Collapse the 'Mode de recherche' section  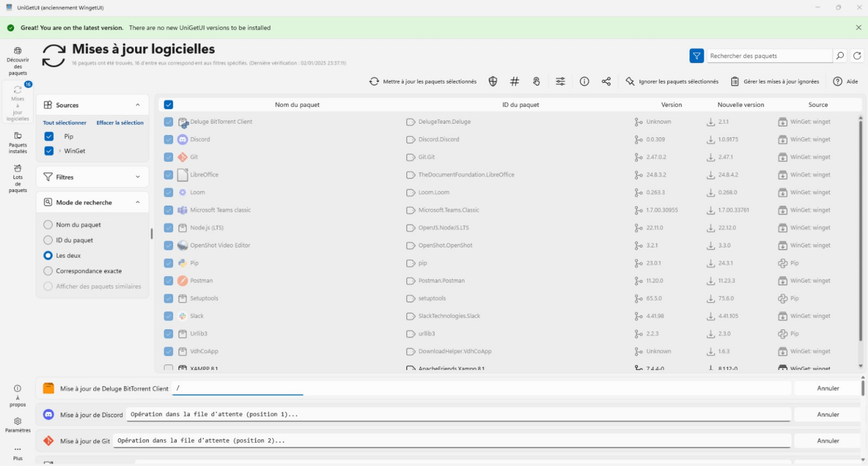(137, 202)
